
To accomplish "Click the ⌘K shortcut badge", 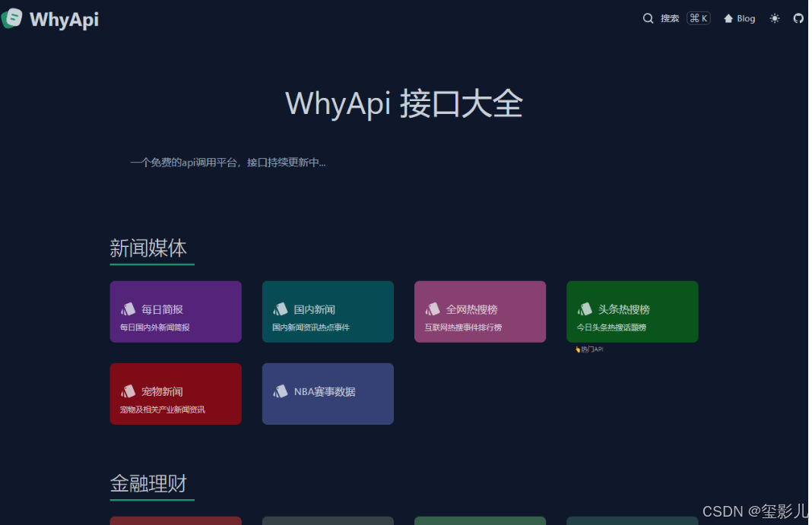I will [x=698, y=18].
